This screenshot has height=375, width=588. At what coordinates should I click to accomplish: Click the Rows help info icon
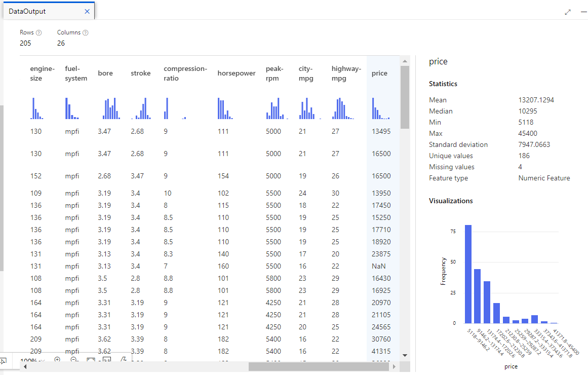(39, 33)
